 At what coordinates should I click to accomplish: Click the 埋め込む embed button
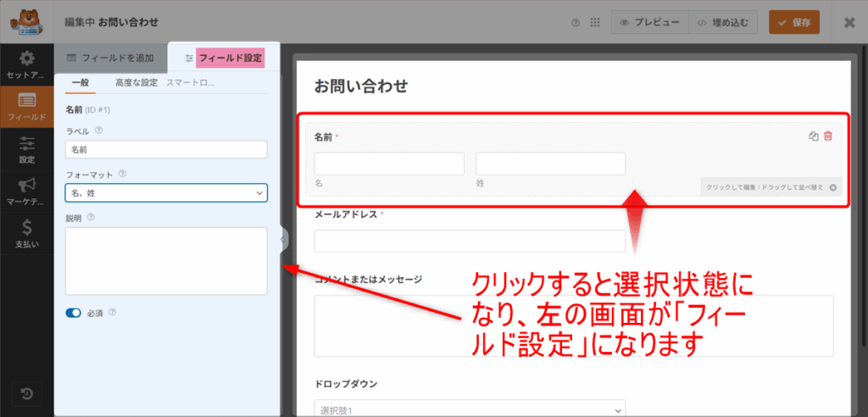[723, 23]
